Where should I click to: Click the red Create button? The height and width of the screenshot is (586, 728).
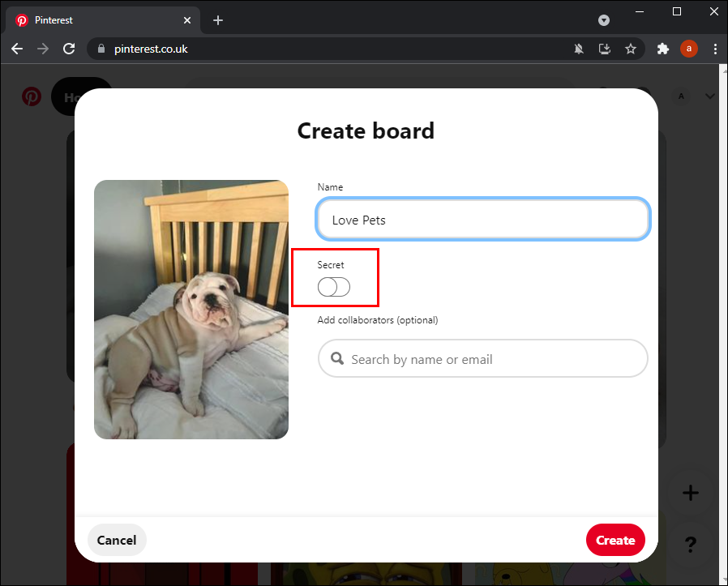(x=615, y=540)
